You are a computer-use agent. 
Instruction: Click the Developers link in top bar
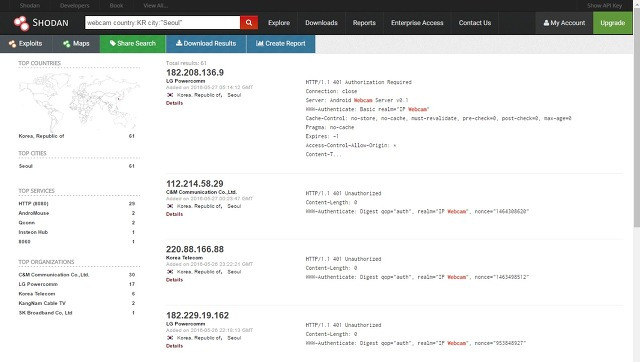74,6
